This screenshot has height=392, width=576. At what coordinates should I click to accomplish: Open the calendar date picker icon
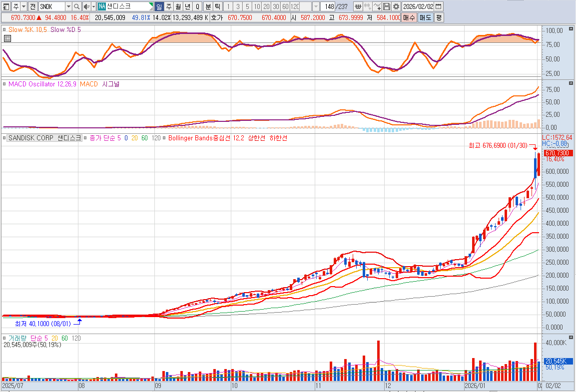click(438, 6)
